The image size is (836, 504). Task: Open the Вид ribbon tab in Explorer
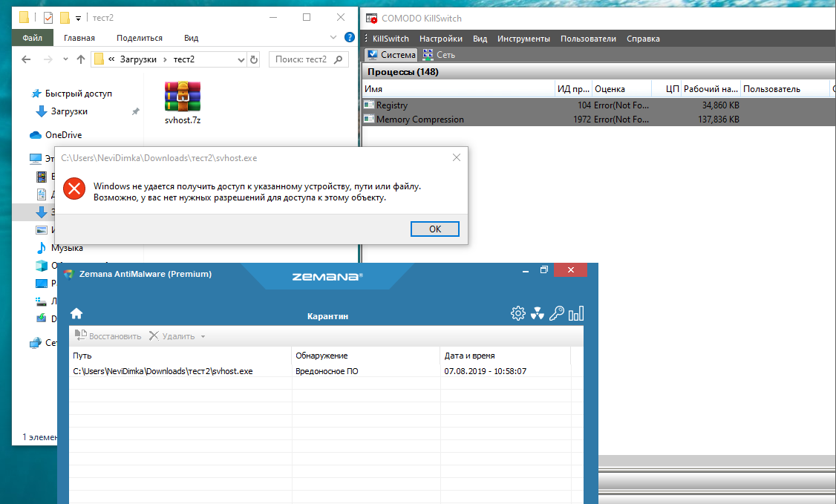click(x=192, y=38)
